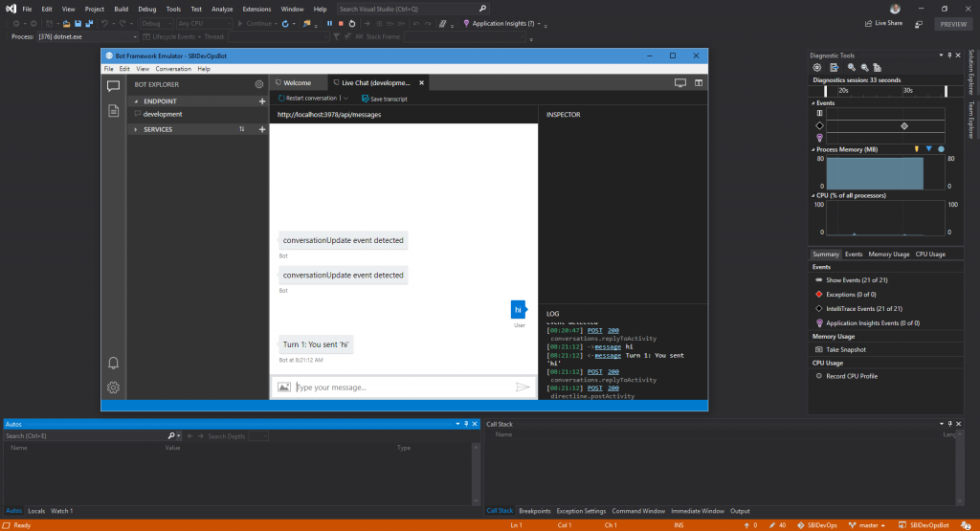Click the Application Insights lightbulb icon

[x=466, y=24]
